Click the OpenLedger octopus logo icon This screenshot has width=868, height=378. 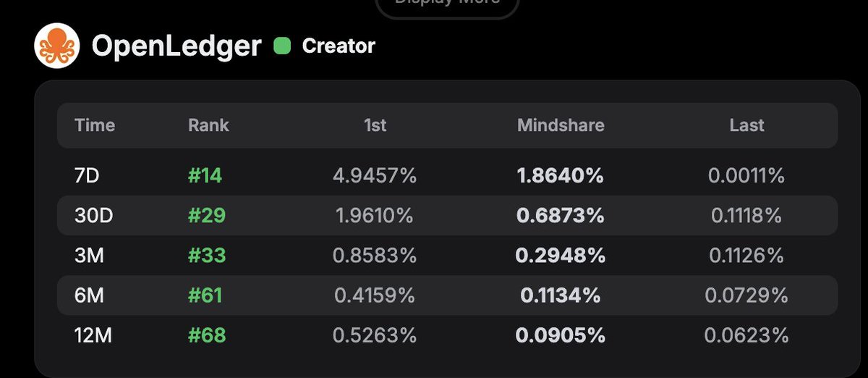[x=56, y=46]
